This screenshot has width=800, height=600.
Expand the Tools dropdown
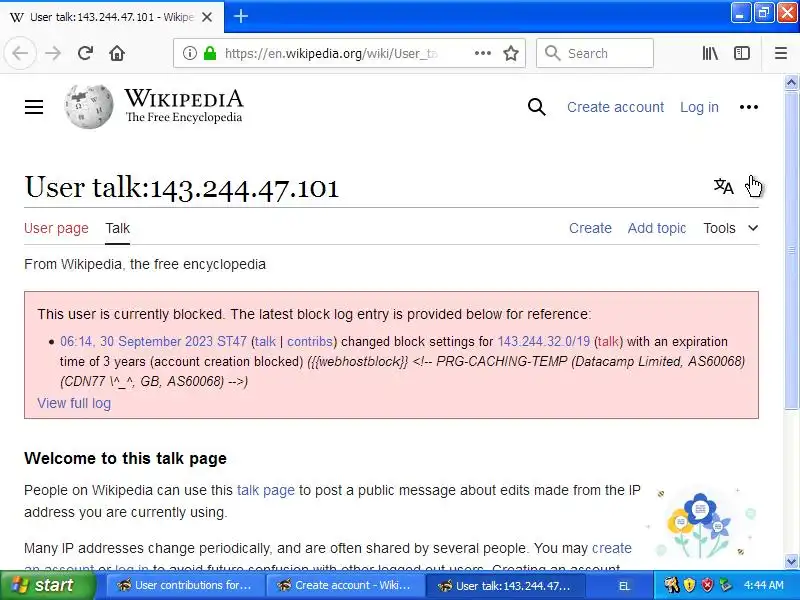(731, 228)
